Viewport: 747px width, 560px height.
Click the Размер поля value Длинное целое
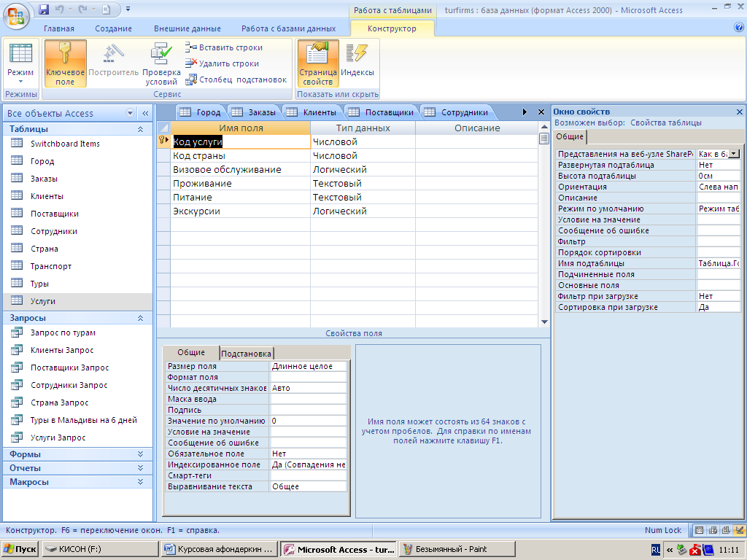point(309,366)
